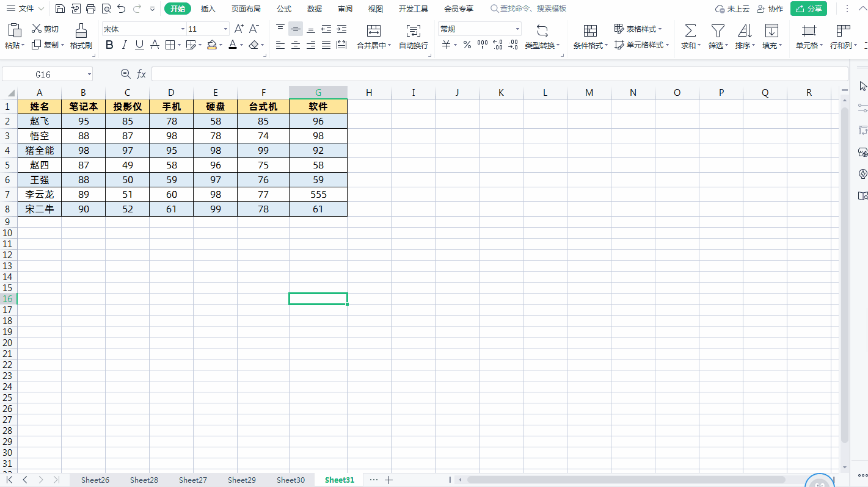The width and height of the screenshot is (868, 487).
Task: Click in the formula bar input
Action: [x=500, y=74]
